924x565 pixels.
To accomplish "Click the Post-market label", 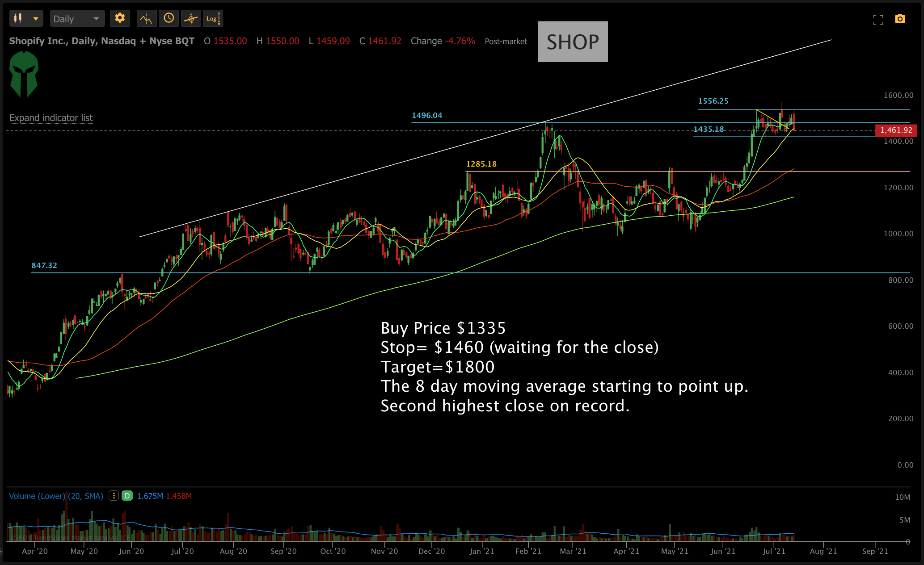I will point(506,42).
